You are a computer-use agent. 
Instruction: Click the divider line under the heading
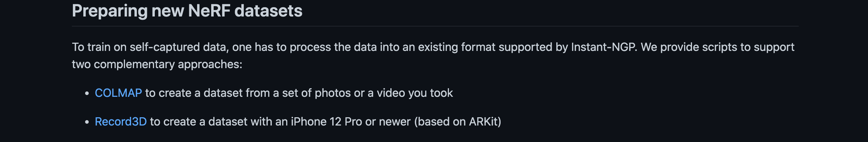pos(435,26)
